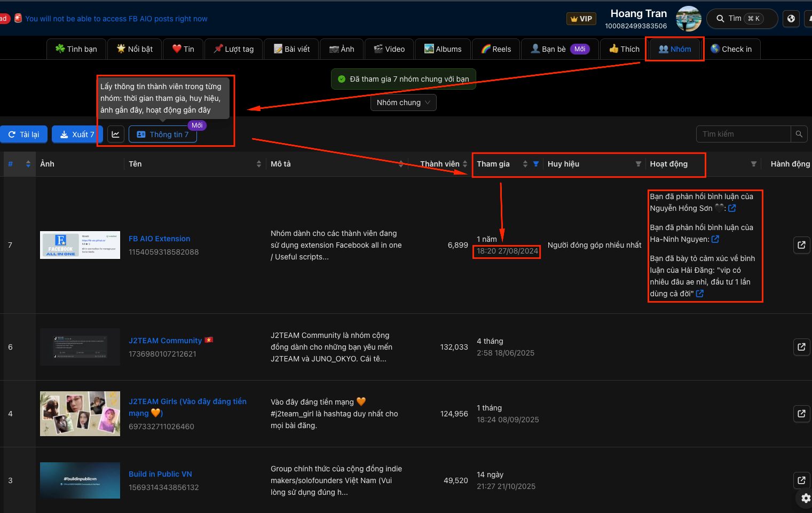Open the FB AIO Extension group link
Viewport: 812px width, 513px height.
click(159, 239)
